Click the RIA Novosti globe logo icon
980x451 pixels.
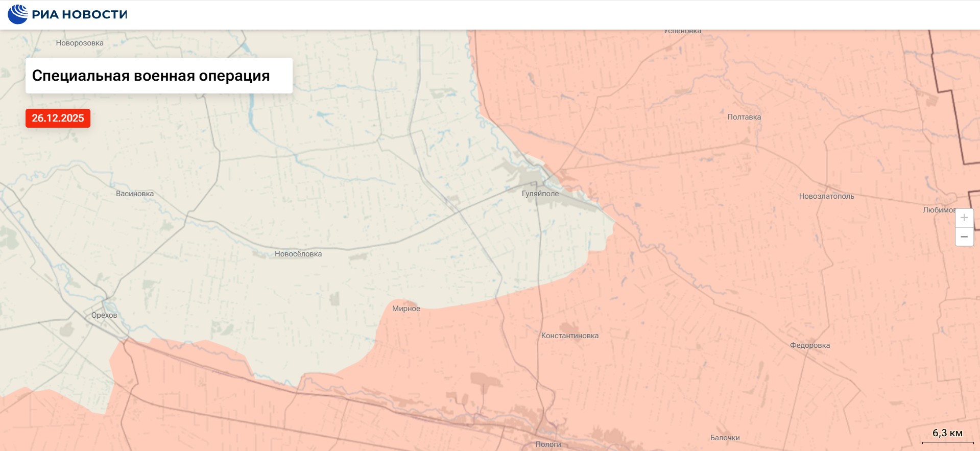pyautogui.click(x=18, y=14)
